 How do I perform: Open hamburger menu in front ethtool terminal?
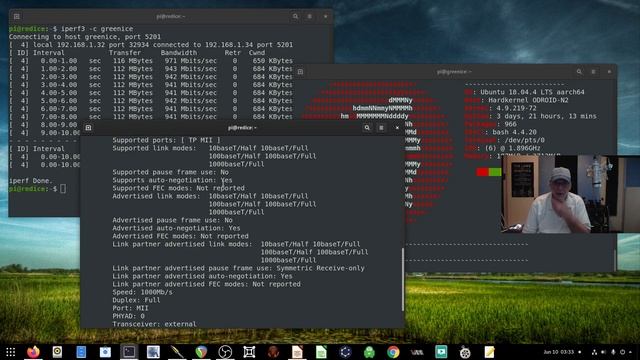pos(381,128)
